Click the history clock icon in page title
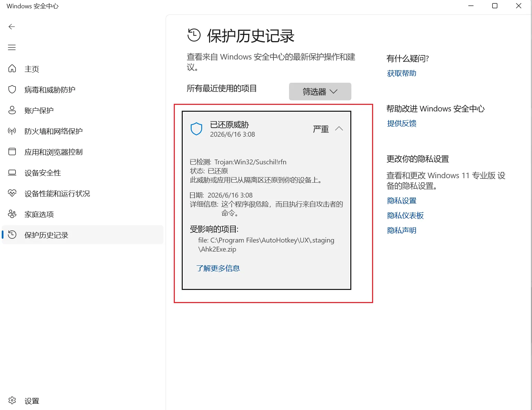532x410 pixels. coord(194,35)
